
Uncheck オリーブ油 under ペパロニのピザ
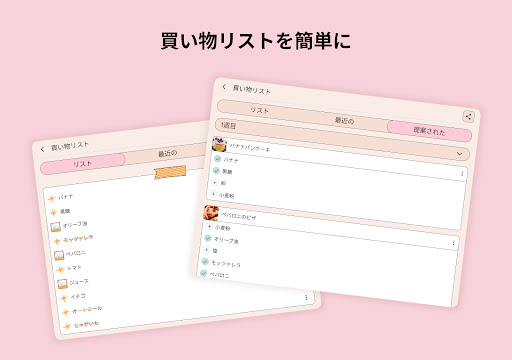click(208, 238)
